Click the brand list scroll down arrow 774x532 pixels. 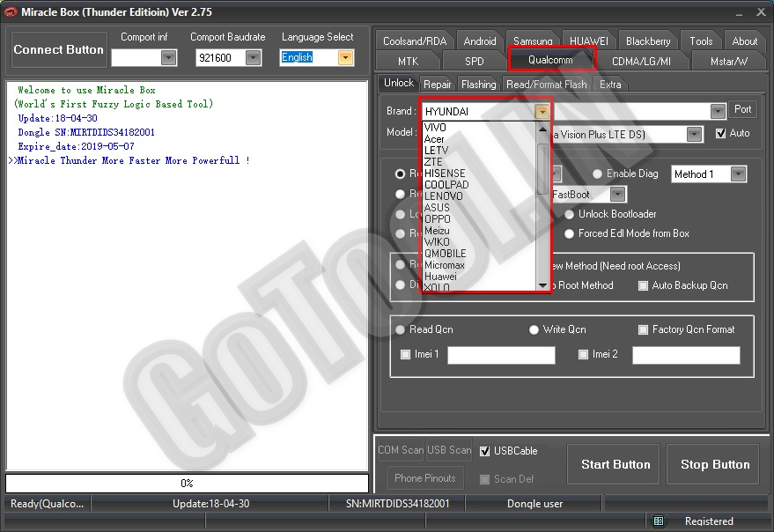543,285
